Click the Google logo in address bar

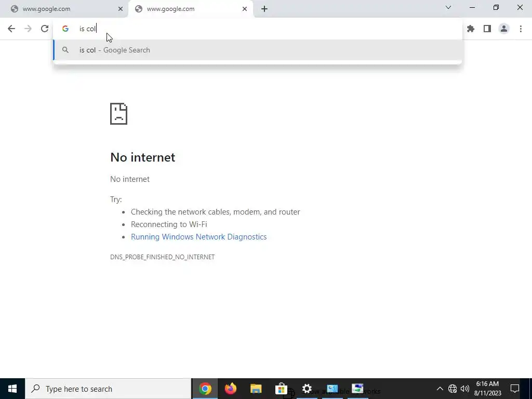pos(65,29)
